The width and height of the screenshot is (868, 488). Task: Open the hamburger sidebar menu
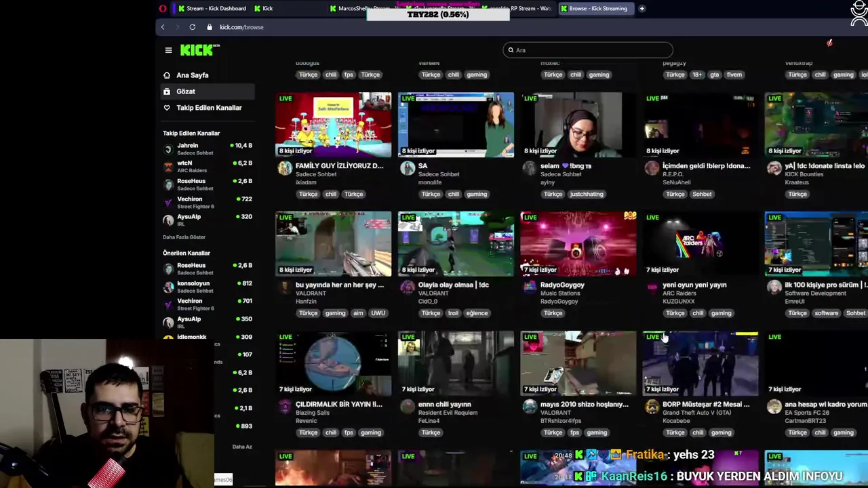point(168,50)
